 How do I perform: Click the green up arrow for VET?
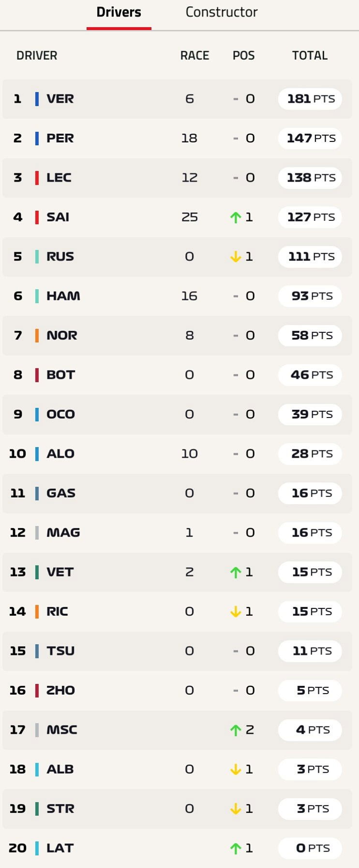coord(236,573)
